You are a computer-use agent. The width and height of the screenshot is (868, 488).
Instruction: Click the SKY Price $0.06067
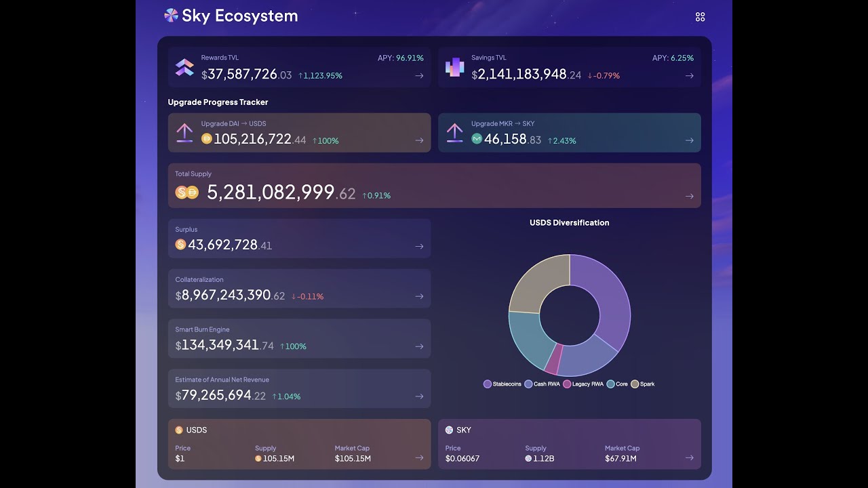tap(462, 459)
